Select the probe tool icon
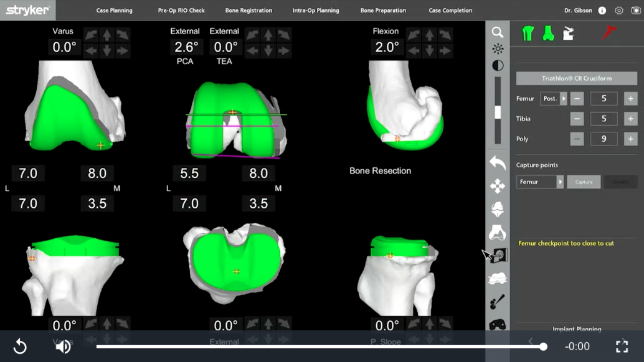 tap(498, 302)
